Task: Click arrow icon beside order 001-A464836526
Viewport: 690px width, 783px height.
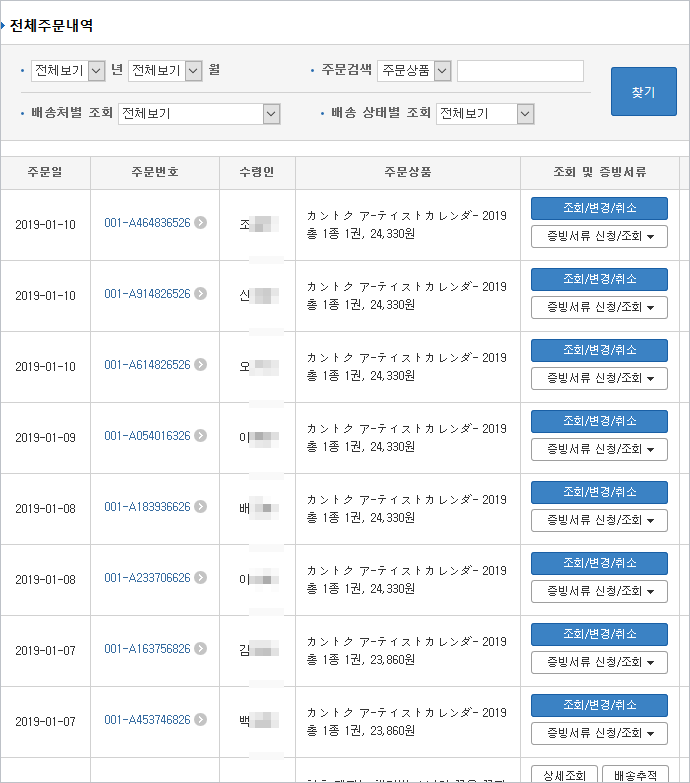Action: tap(201, 223)
